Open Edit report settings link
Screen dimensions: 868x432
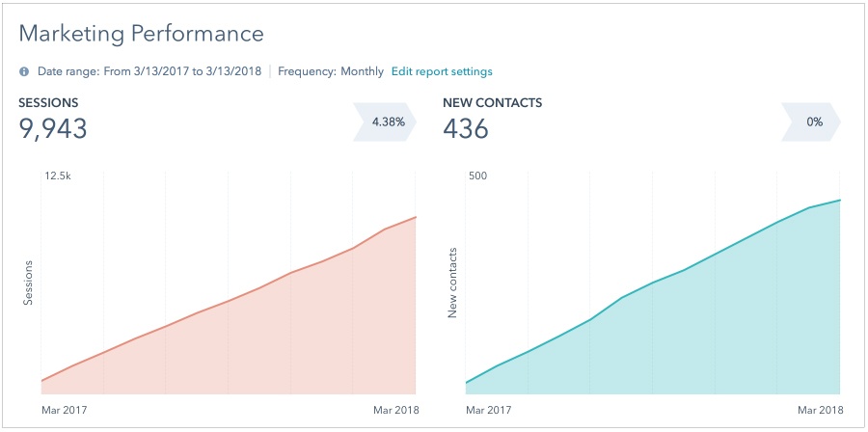click(x=442, y=71)
